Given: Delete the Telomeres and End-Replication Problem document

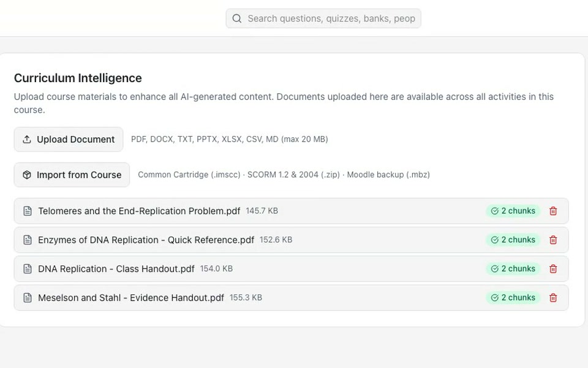Looking at the screenshot, I should tap(553, 211).
